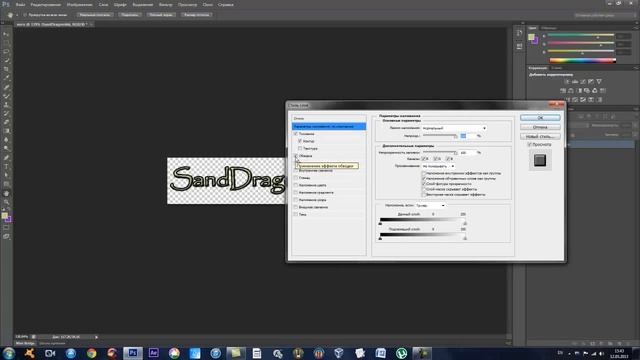Click the Подогнать button in options bar
Screen dimensions: 640x360
(129, 15)
